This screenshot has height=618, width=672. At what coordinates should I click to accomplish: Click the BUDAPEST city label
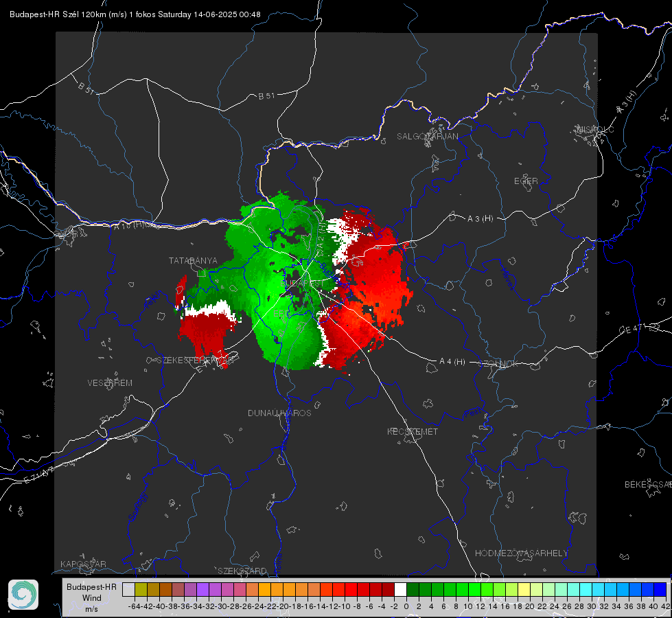coord(303,284)
